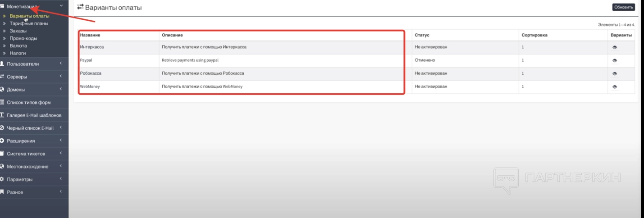
Task: Expand the Пользователи chevron
Action: [x=61, y=64]
